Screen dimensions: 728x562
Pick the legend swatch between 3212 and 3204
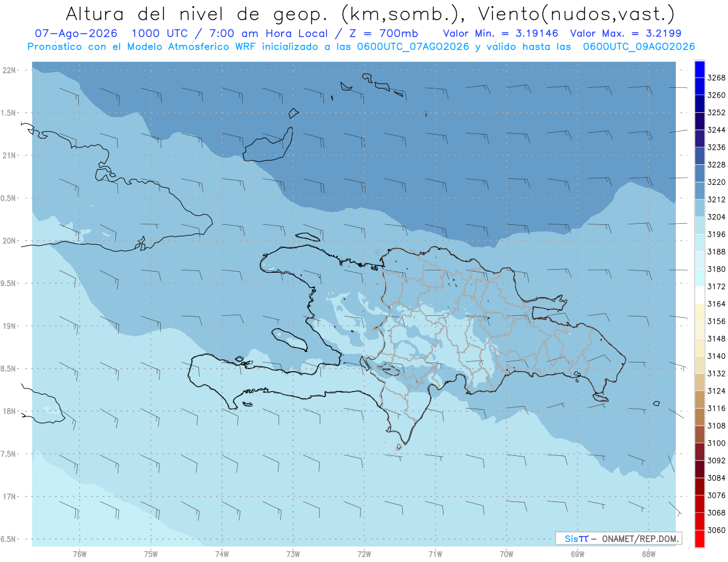click(x=699, y=208)
